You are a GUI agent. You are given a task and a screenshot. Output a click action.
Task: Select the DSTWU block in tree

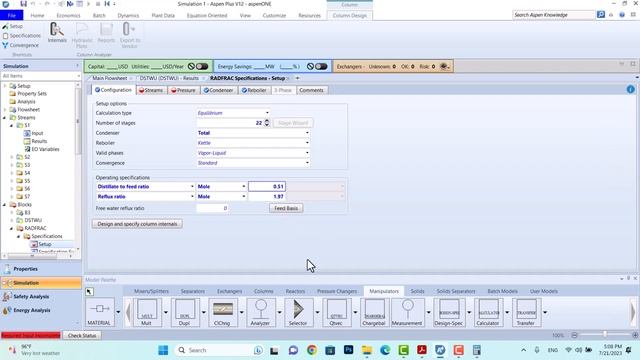pyautogui.click(x=33, y=220)
